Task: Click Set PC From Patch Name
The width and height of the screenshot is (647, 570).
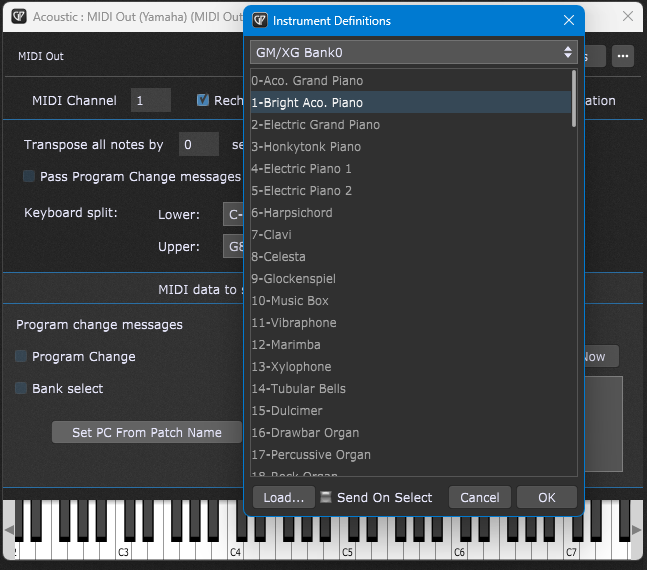Action: 147,432
